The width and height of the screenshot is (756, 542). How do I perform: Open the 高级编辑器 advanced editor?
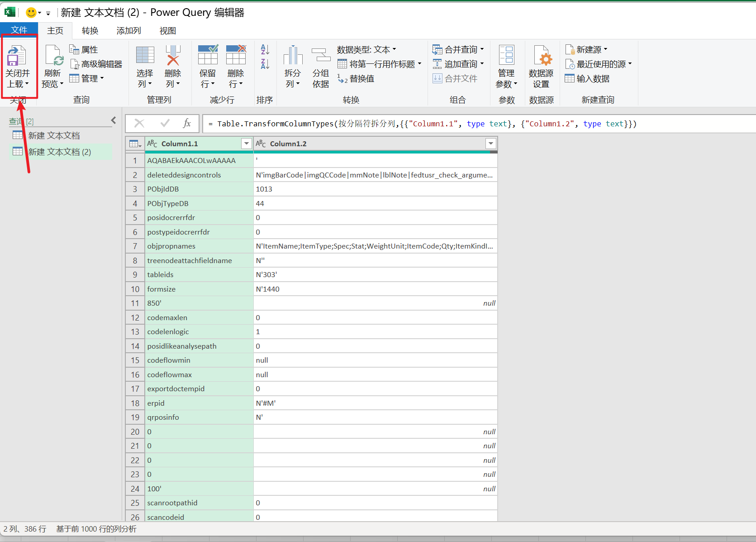[96, 64]
